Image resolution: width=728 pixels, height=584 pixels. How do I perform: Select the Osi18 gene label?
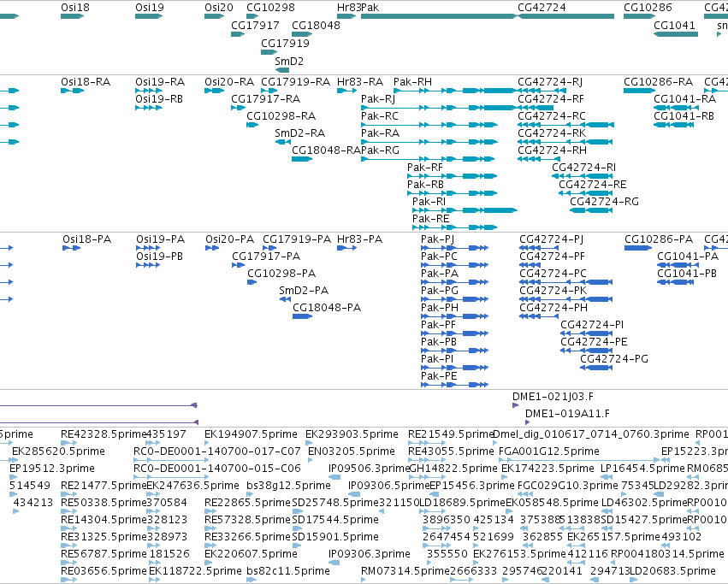tap(75, 8)
